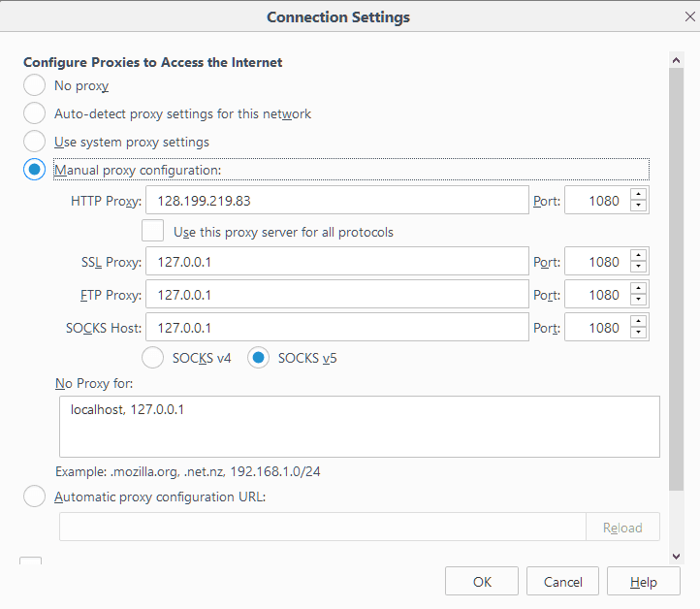This screenshot has width=700, height=609.
Task: Increase the HTTP Proxy port value
Action: tap(638, 194)
